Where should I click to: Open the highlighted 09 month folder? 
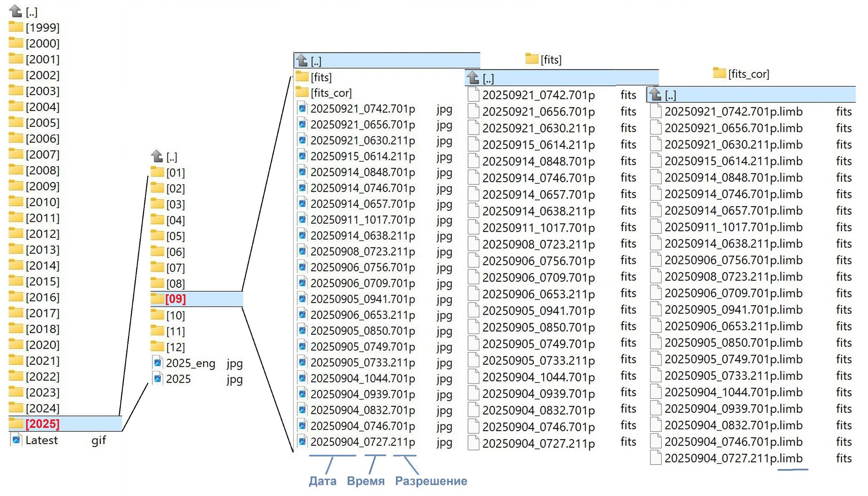[175, 299]
